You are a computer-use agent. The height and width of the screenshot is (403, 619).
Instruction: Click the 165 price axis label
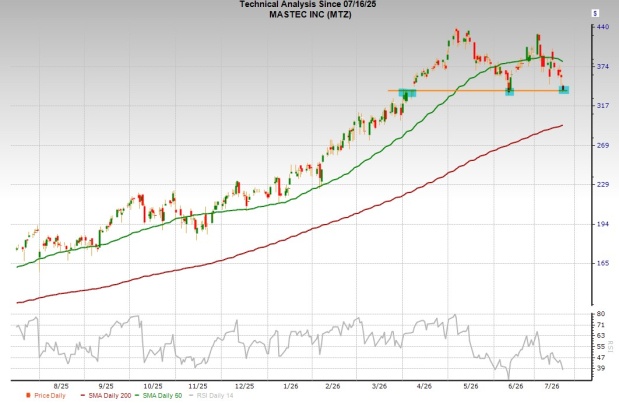603,263
